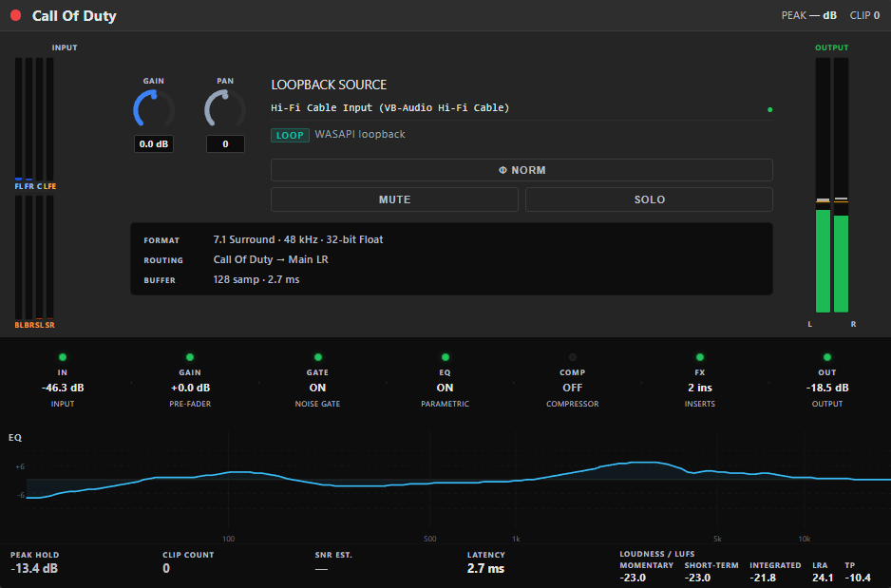This screenshot has width=891, height=588.
Task: Click the -46.3 dB input level
Action: pos(63,388)
